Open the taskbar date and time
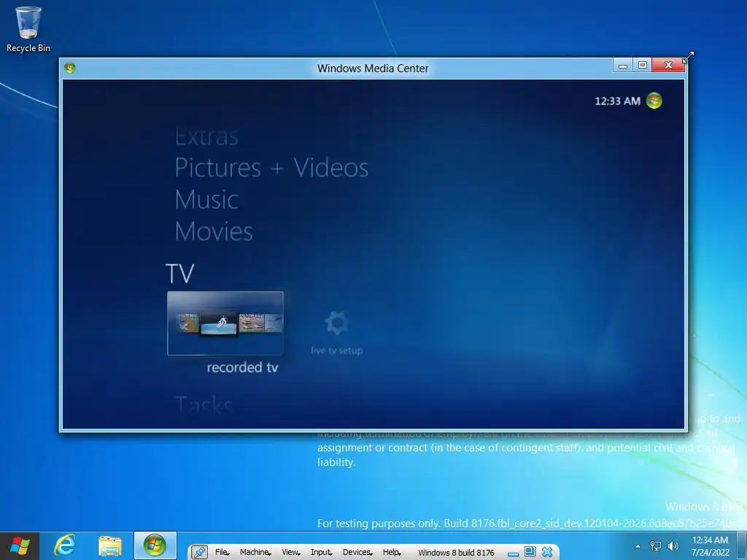The height and width of the screenshot is (560, 747). point(710,546)
